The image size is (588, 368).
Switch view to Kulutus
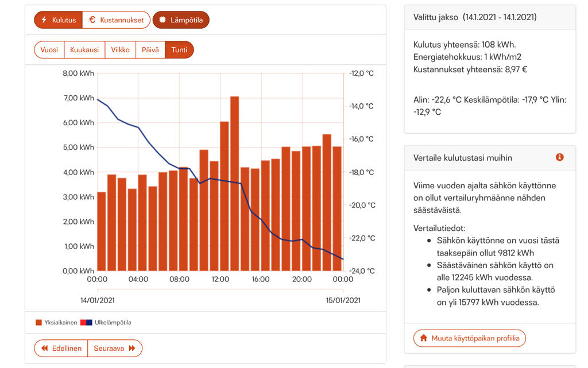point(59,20)
